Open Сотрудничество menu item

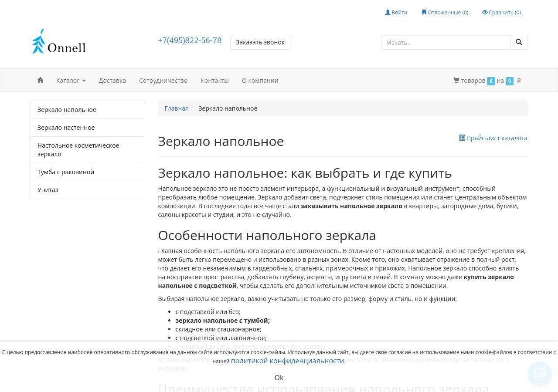tap(163, 81)
